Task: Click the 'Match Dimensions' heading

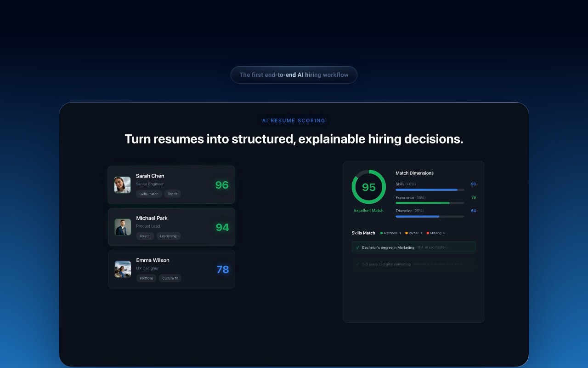Action: pyautogui.click(x=415, y=173)
